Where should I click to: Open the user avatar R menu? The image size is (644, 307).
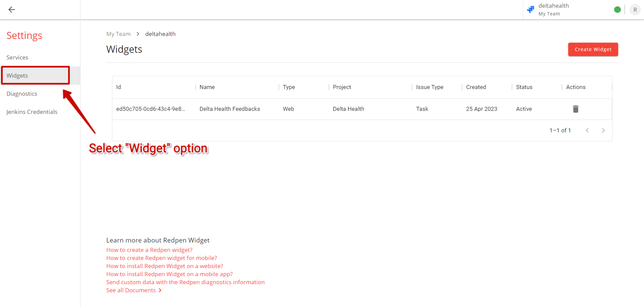tap(635, 10)
